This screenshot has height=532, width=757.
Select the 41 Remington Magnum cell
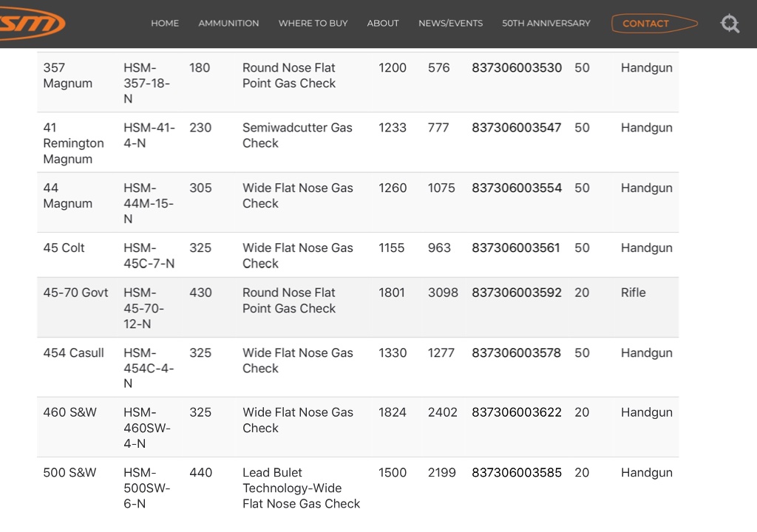coord(73,143)
